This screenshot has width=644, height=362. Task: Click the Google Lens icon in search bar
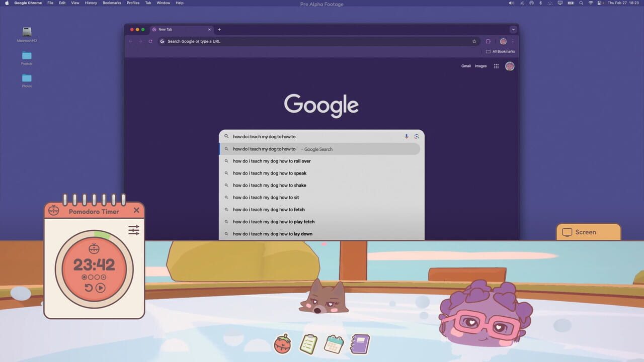417,136
